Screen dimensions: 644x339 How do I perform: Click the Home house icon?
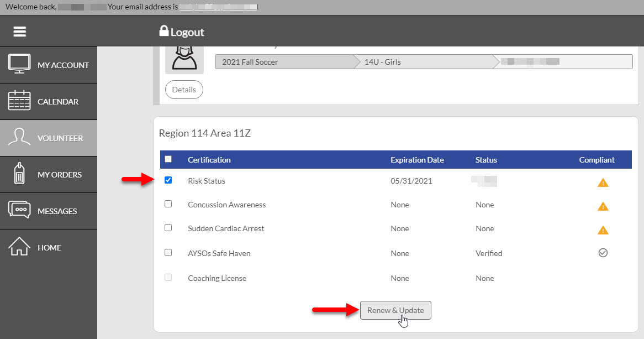(19, 247)
